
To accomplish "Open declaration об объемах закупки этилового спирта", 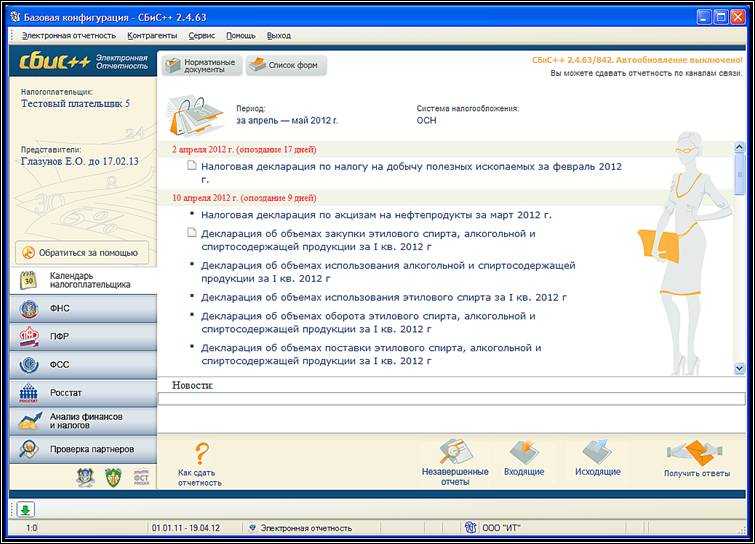I will click(x=368, y=240).
